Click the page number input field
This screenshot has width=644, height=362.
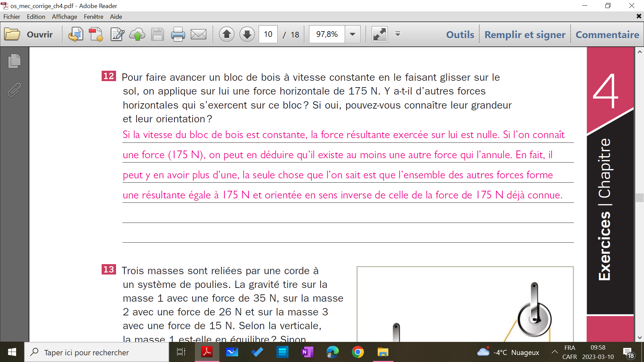click(267, 34)
